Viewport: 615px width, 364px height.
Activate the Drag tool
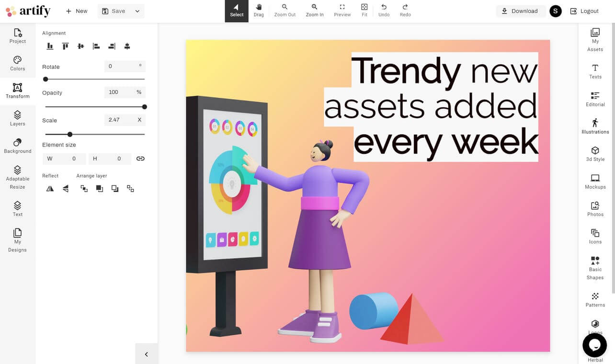tap(259, 11)
